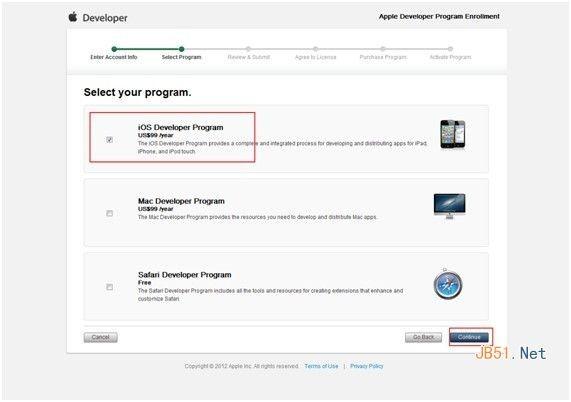Click the iOS Developer Program title
The image size is (571, 402).
(x=181, y=127)
